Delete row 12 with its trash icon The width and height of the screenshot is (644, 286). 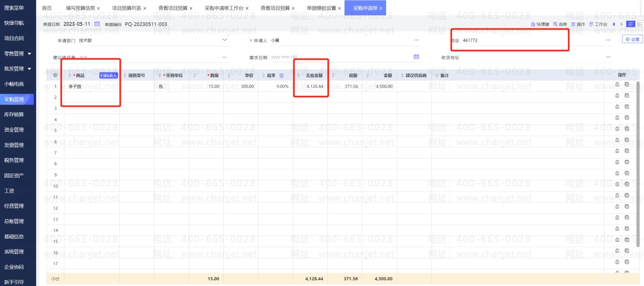point(618,207)
